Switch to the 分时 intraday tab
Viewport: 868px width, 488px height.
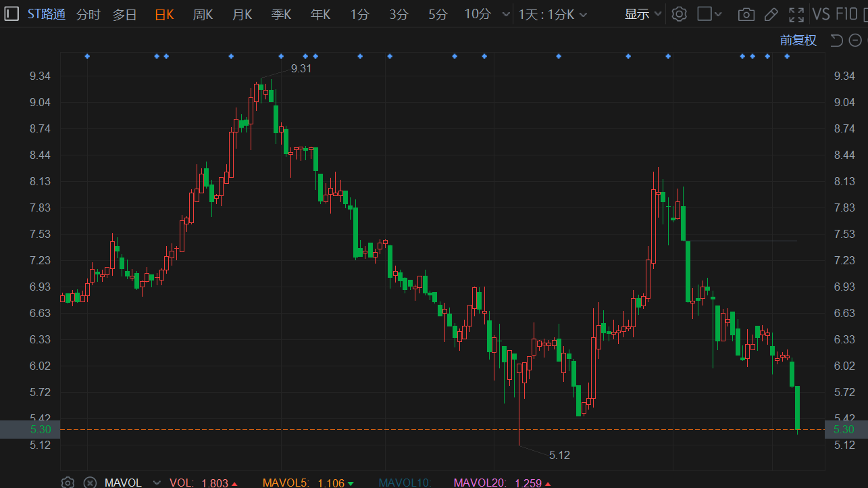pyautogui.click(x=88, y=14)
